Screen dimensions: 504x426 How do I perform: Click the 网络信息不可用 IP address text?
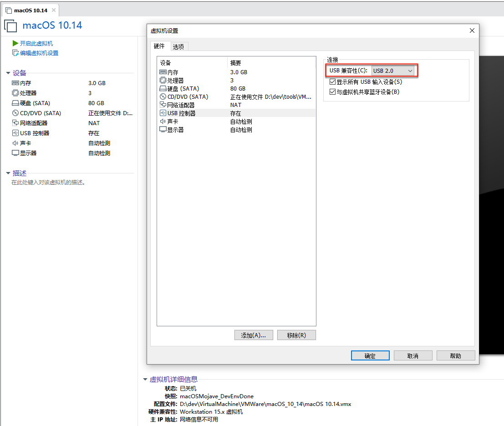tap(199, 419)
